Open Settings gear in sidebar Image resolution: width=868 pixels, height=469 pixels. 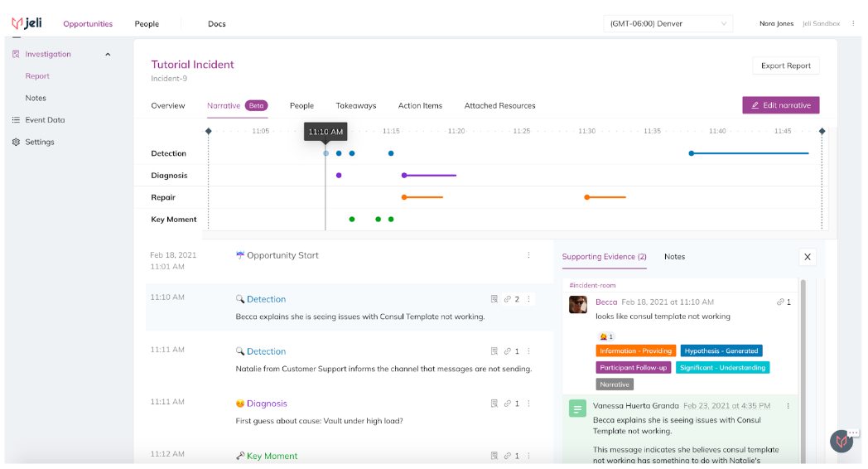pyautogui.click(x=16, y=142)
